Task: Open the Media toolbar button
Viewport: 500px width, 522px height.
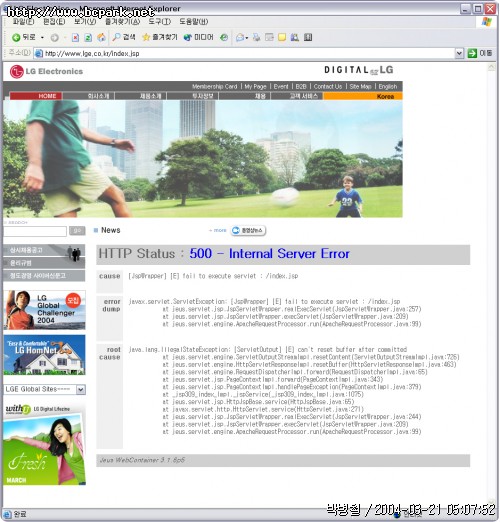Action: click(198, 37)
